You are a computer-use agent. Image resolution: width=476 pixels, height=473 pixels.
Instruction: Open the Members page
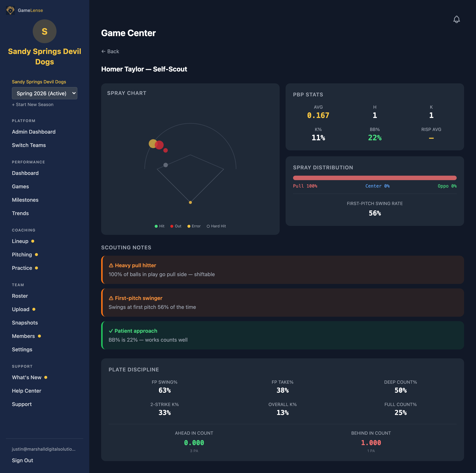[x=23, y=336]
